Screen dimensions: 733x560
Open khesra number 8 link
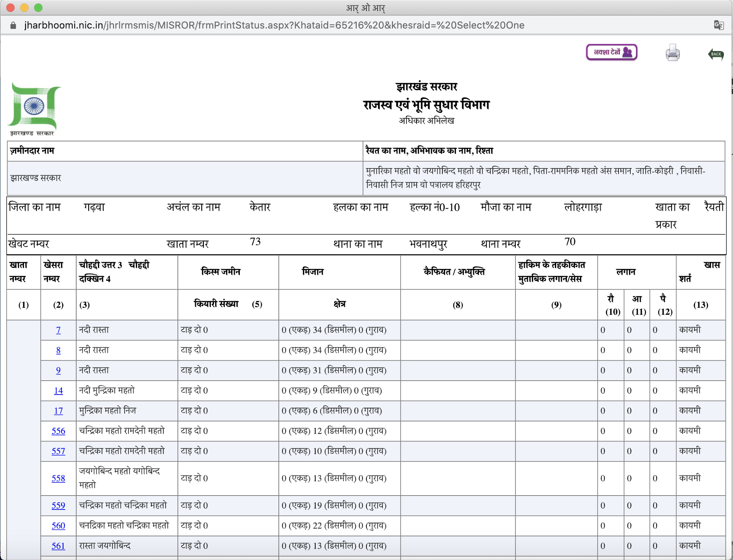pos(58,350)
